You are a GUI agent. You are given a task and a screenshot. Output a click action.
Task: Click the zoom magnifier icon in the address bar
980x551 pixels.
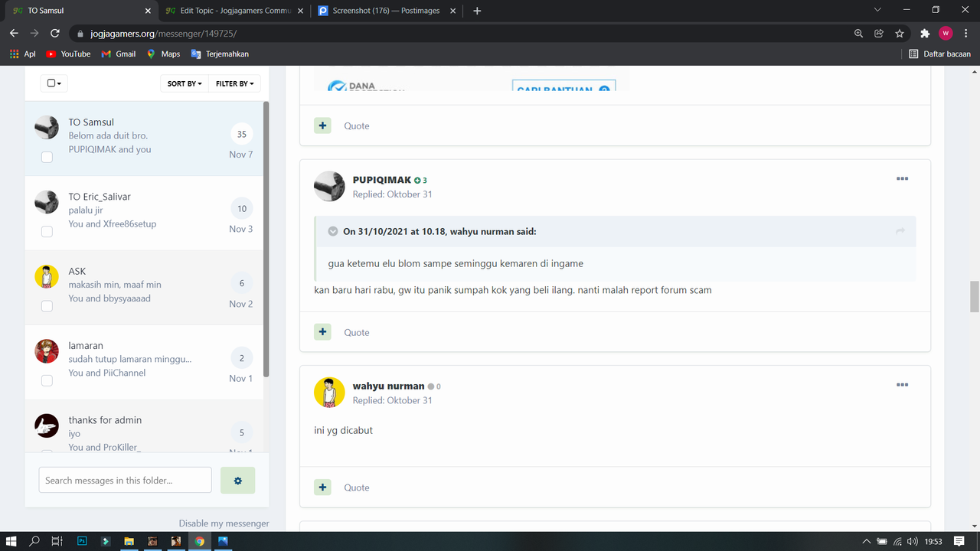(858, 33)
